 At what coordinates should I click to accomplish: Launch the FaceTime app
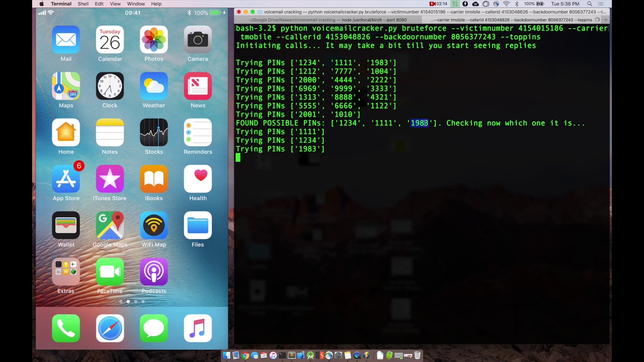[110, 272]
